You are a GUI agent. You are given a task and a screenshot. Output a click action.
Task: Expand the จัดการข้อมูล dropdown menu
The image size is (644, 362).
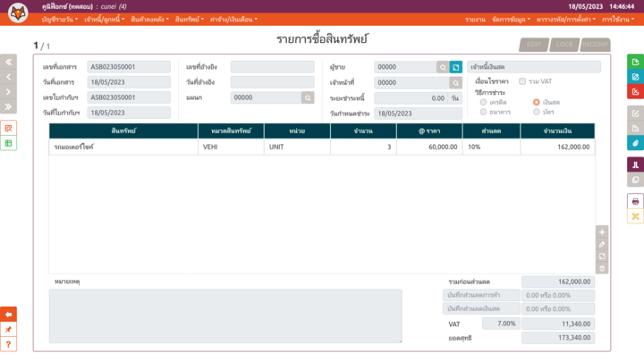(x=511, y=19)
